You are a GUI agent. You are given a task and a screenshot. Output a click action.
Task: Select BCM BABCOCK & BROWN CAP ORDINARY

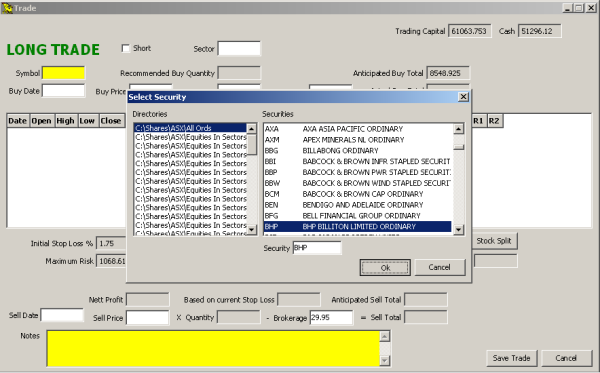[357, 194]
